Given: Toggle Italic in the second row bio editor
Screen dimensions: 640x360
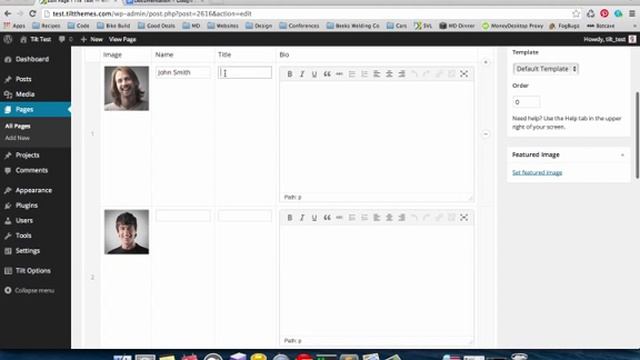Looking at the screenshot, I should (x=302, y=218).
